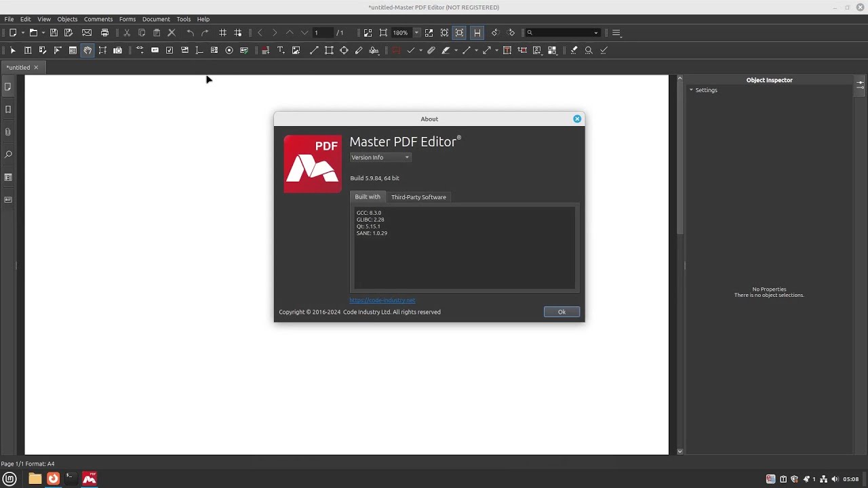The width and height of the screenshot is (868, 488).
Task: Collapse the Settings section in Object Inspector
Action: (691, 90)
